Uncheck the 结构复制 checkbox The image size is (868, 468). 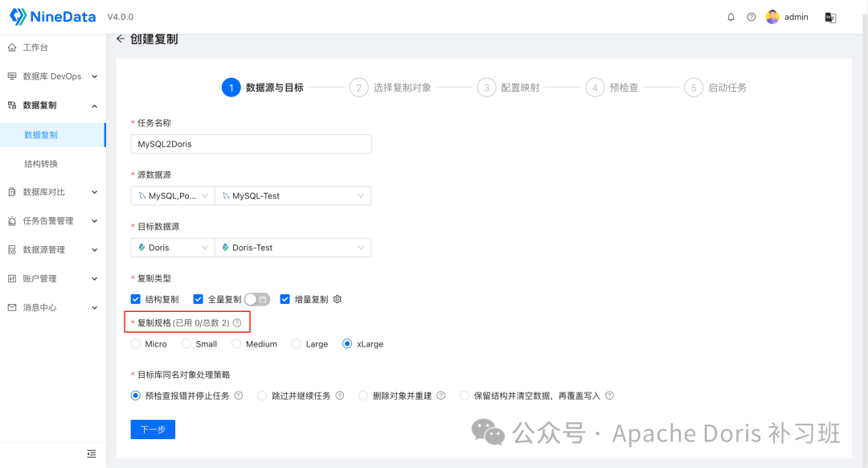pyautogui.click(x=136, y=298)
